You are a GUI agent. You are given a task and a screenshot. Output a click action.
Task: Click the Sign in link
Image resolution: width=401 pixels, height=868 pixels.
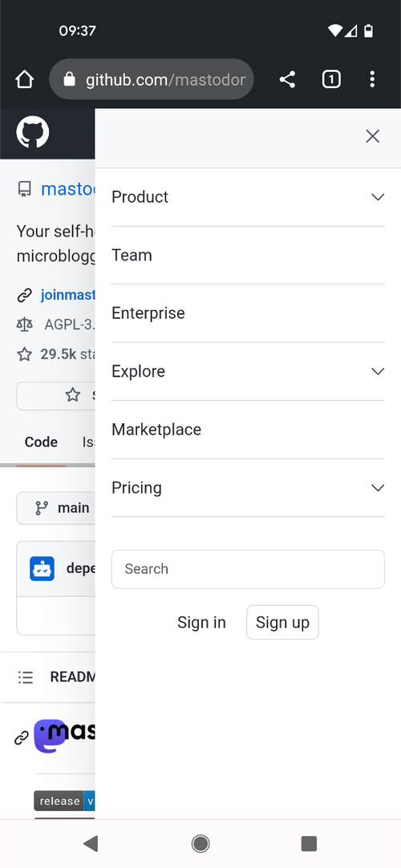click(x=201, y=622)
